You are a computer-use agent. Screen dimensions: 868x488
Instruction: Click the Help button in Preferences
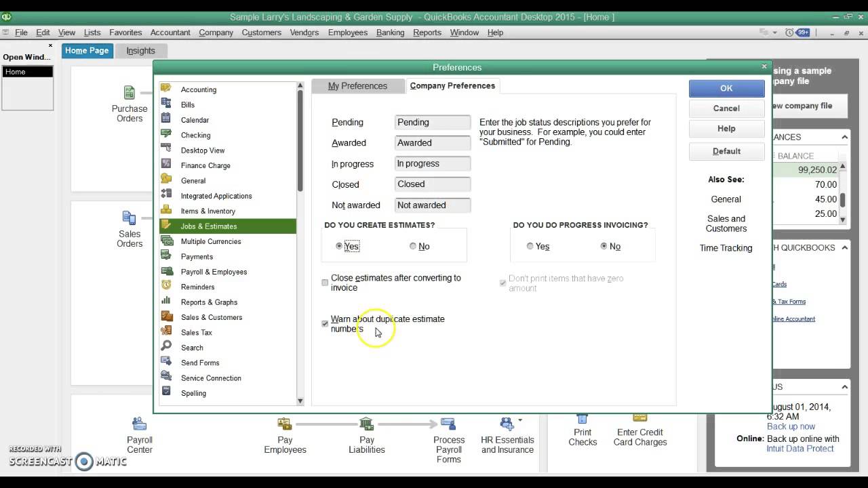pos(726,129)
